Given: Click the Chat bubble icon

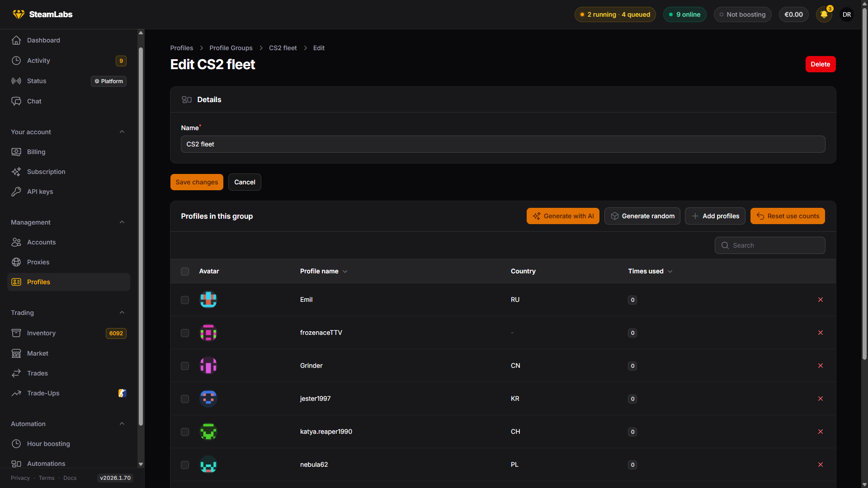Looking at the screenshot, I should (16, 101).
